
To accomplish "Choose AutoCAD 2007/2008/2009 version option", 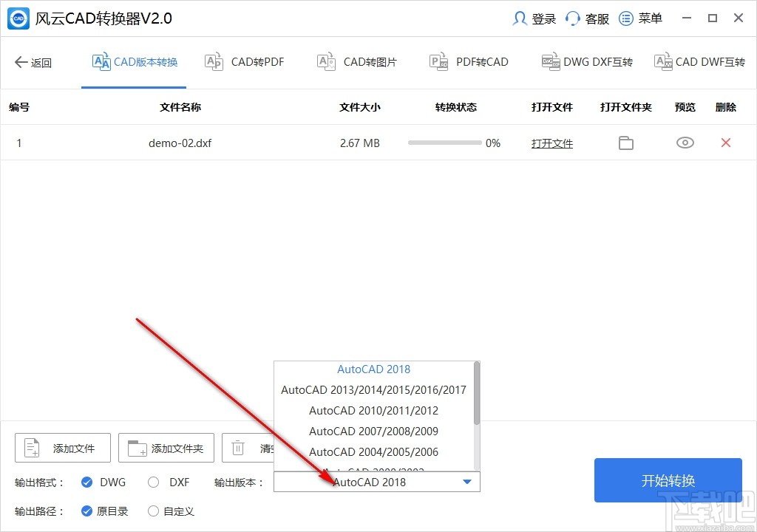I will (373, 431).
